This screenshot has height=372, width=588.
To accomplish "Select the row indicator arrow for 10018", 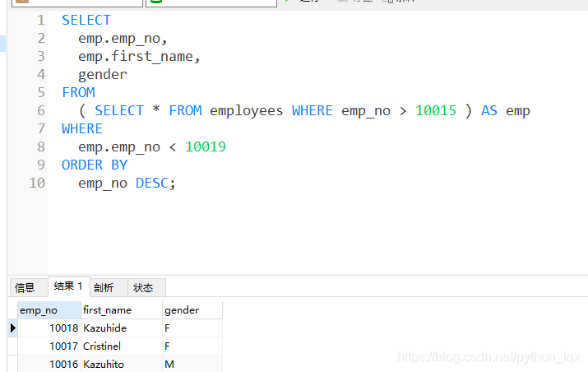I will (13, 328).
